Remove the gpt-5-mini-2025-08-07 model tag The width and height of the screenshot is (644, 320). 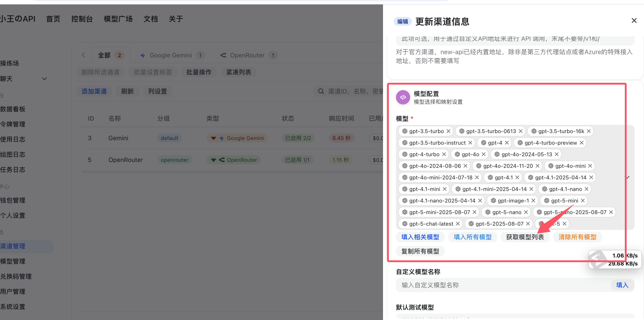tap(475, 212)
